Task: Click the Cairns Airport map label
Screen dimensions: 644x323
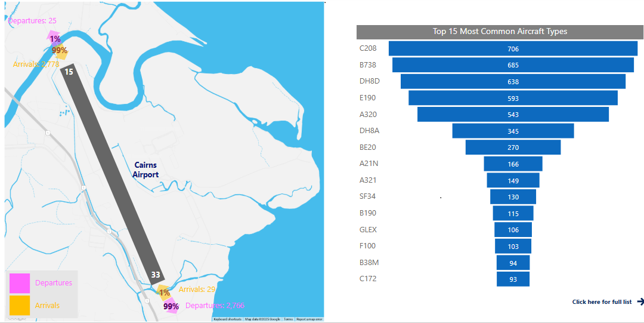Action: click(x=146, y=170)
